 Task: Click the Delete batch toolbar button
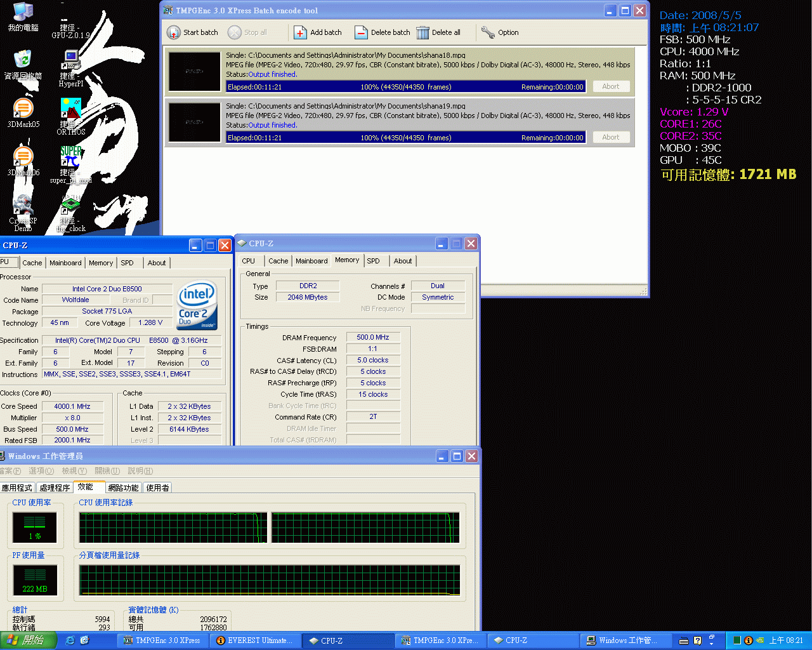coord(383,32)
